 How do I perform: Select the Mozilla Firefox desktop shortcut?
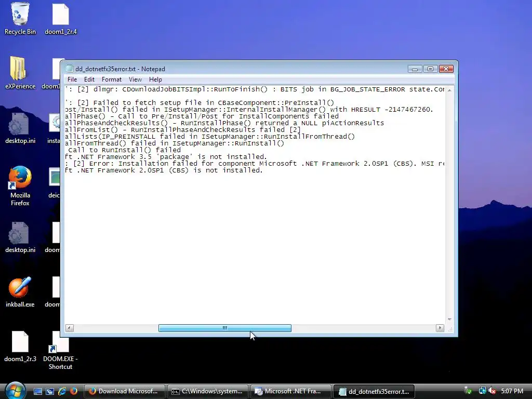click(20, 185)
